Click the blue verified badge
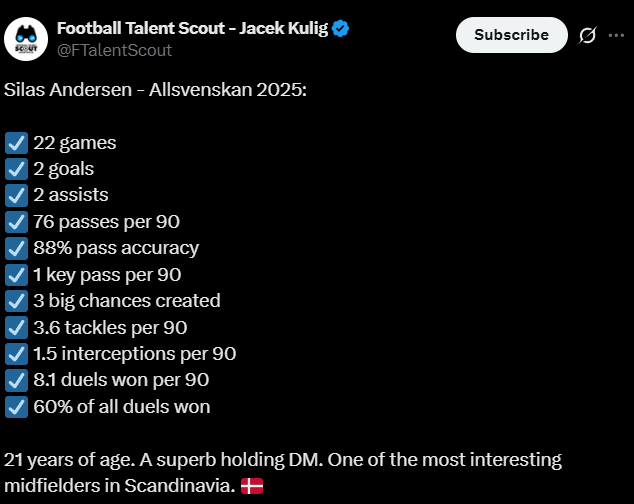Screen dimensions: 634x504 [x=341, y=28]
